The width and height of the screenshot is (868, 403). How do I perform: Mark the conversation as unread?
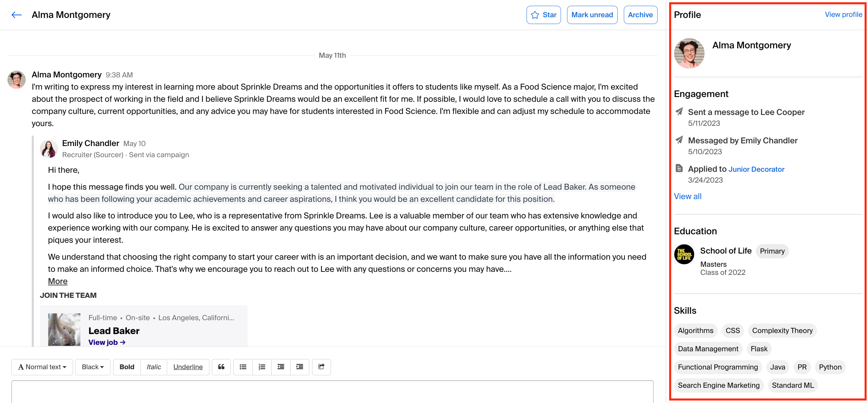[x=592, y=15]
